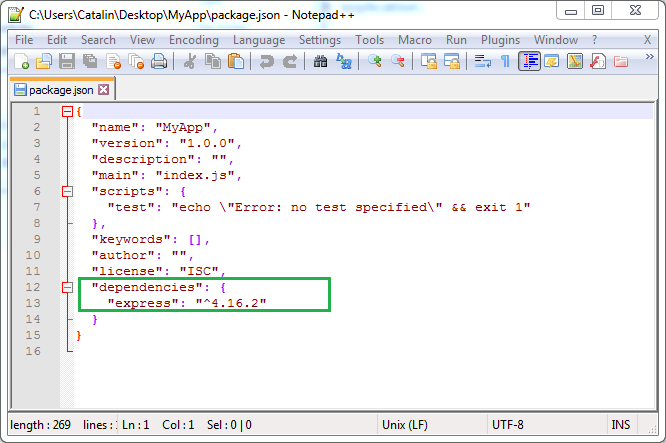Click the Zoom In magnifier icon
Screen dimensions: 666x443
[x=374, y=61]
